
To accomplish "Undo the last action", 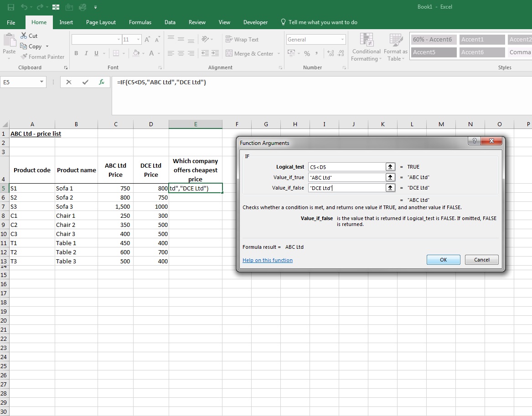I will click(24, 7).
